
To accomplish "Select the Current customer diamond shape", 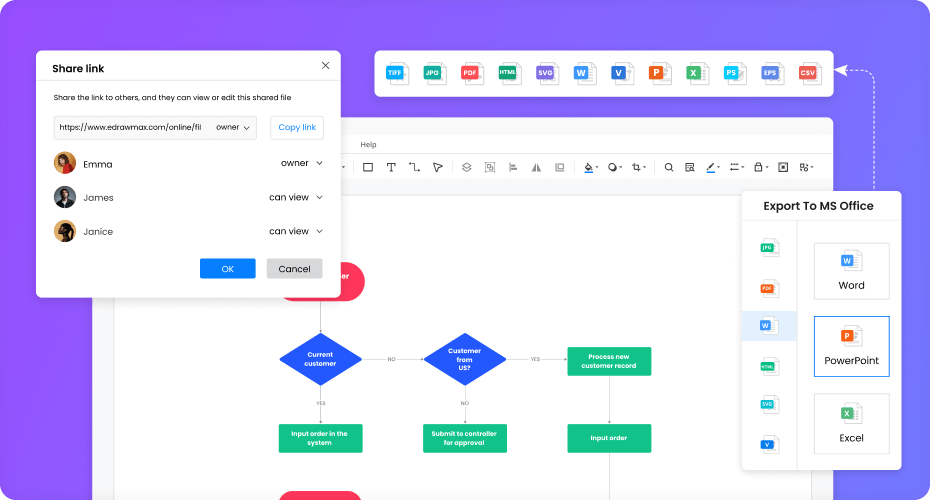I will (320, 359).
